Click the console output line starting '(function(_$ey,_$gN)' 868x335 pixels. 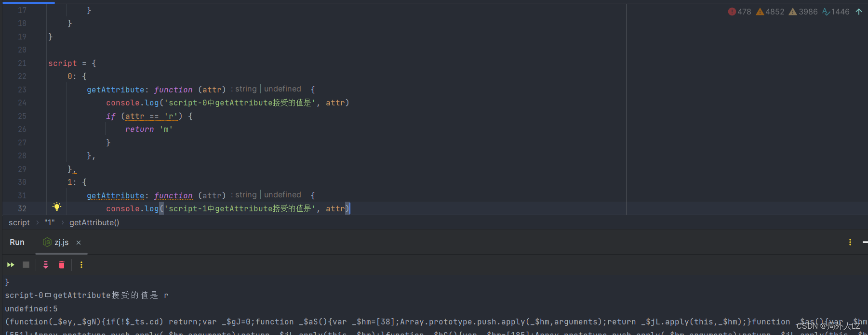pyautogui.click(x=436, y=322)
